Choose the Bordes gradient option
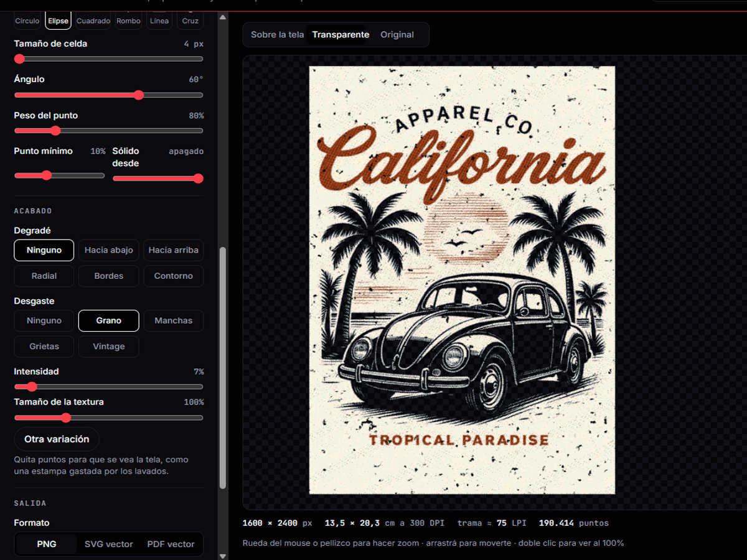Screen dimensions: 747x560 [109, 276]
